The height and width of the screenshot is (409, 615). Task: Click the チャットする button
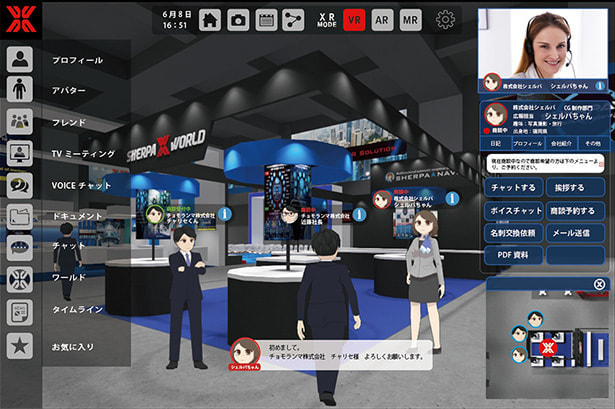coord(514,188)
